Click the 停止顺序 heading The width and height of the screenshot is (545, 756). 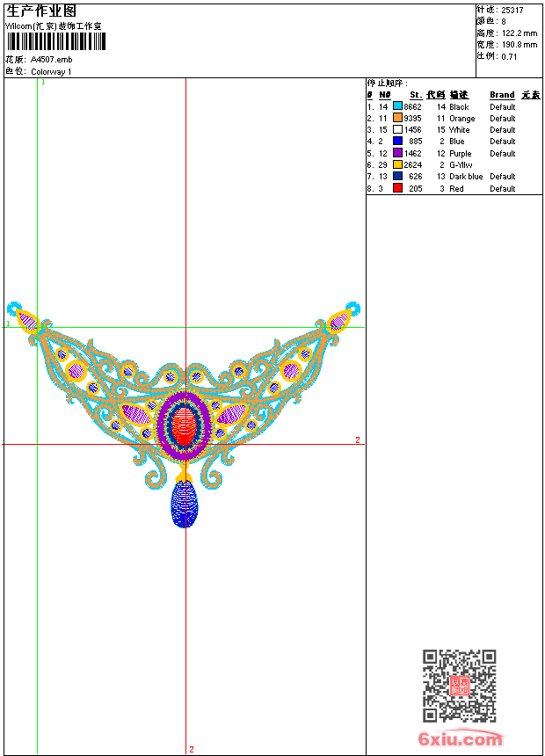coord(388,83)
